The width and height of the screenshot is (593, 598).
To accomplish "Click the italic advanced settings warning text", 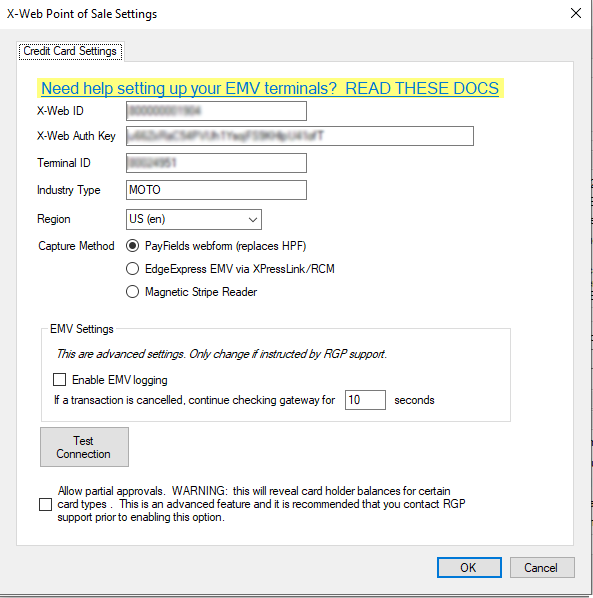I will tap(222, 354).
